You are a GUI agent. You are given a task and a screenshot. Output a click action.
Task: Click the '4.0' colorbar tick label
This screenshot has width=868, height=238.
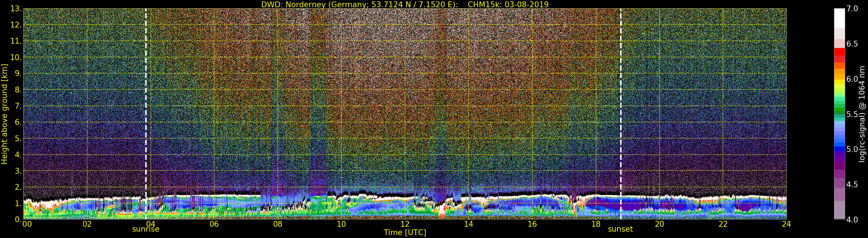[852, 220]
